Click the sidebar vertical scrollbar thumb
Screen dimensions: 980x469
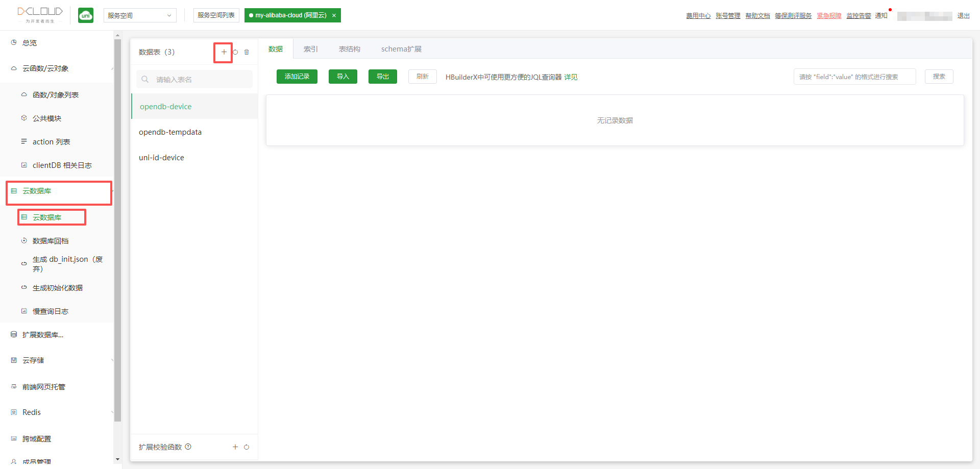(x=117, y=231)
